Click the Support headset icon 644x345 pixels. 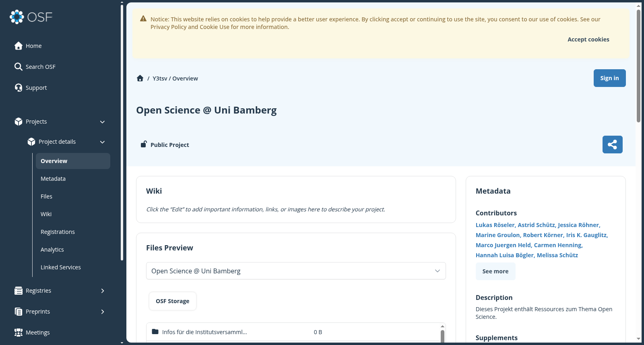18,88
